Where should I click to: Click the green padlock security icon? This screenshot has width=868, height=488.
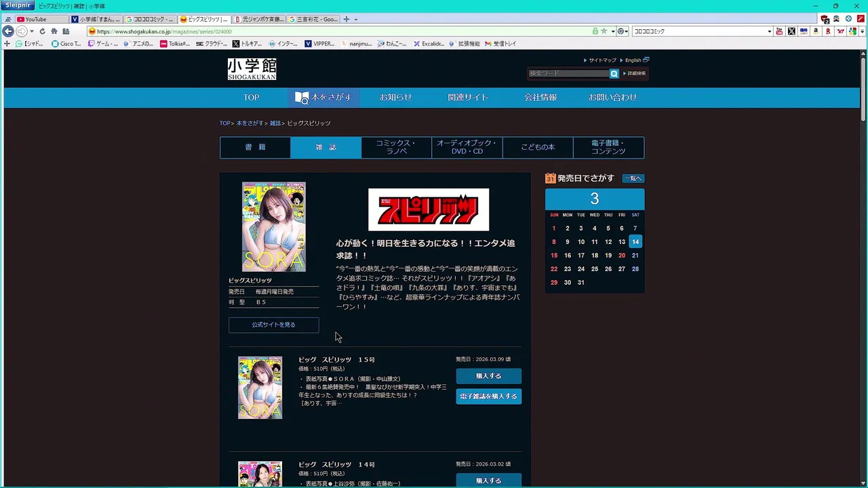(x=595, y=31)
